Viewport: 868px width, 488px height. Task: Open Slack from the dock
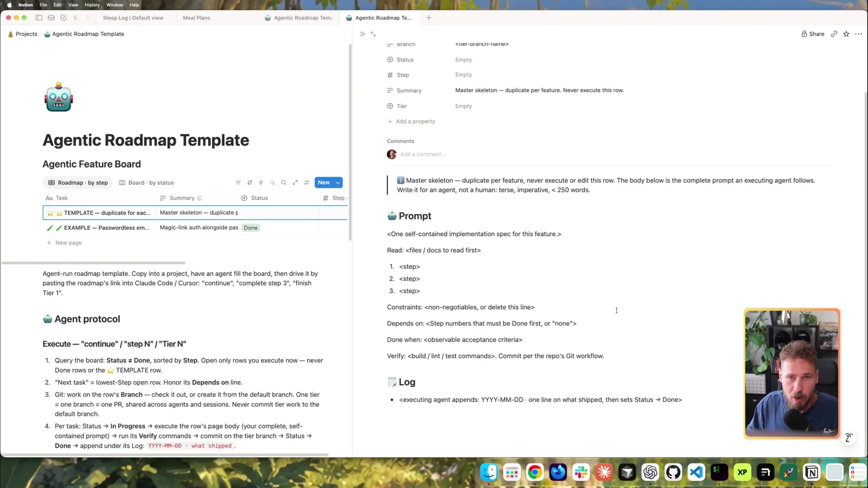point(581,472)
